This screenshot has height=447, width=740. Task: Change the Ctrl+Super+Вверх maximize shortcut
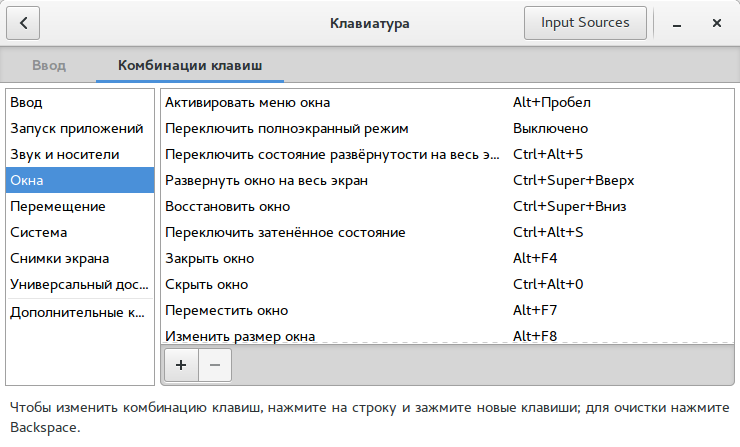(573, 180)
